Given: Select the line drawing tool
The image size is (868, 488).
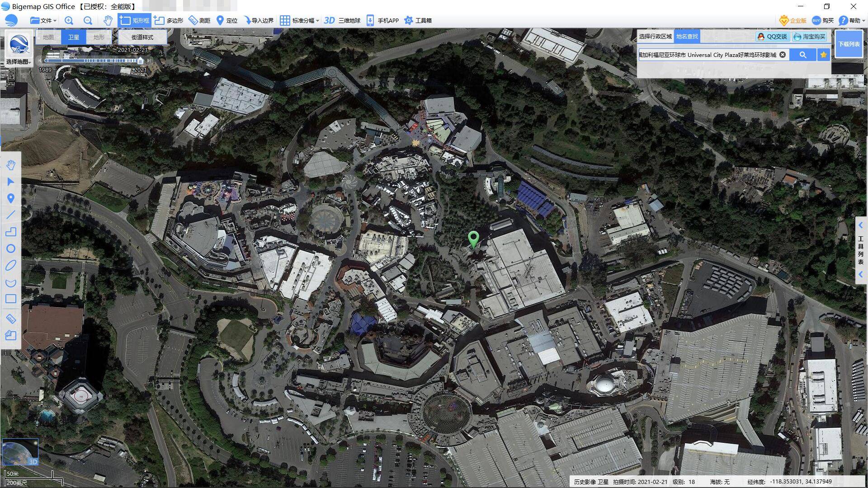Looking at the screenshot, I should [11, 215].
